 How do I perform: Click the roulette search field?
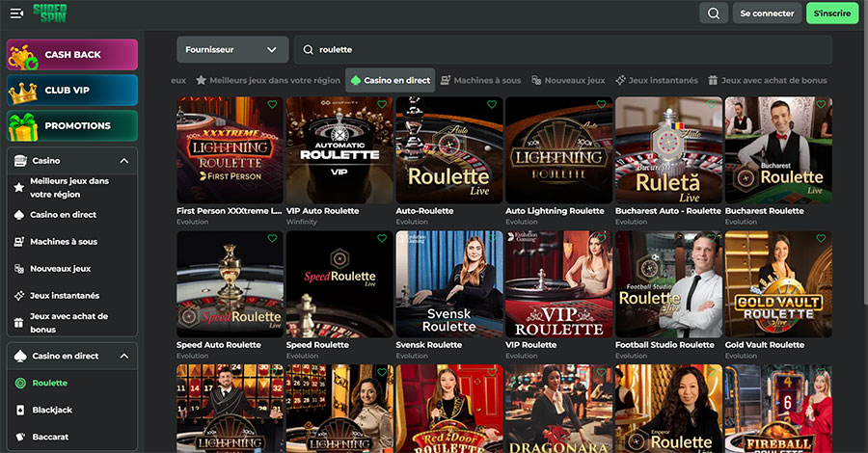tap(562, 50)
